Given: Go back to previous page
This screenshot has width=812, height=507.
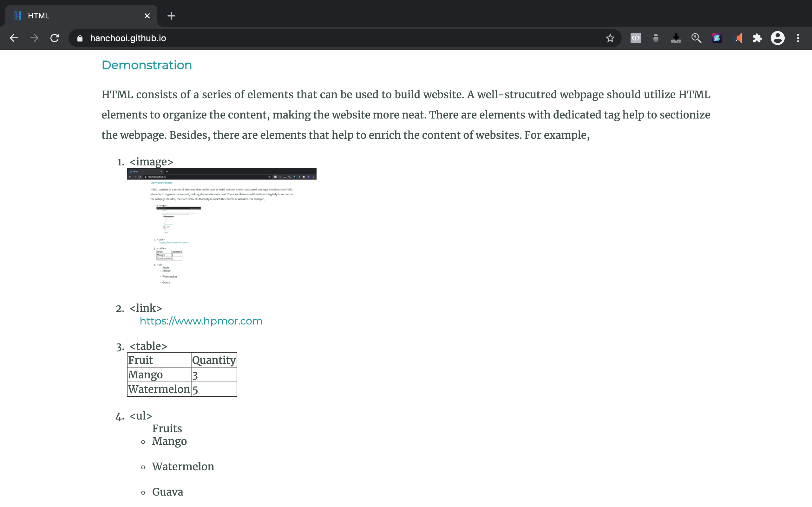Looking at the screenshot, I should [x=14, y=38].
